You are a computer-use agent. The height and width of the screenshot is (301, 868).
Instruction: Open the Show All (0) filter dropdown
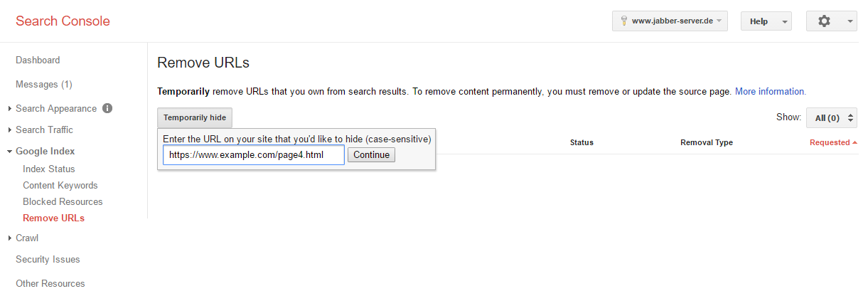pyautogui.click(x=831, y=117)
